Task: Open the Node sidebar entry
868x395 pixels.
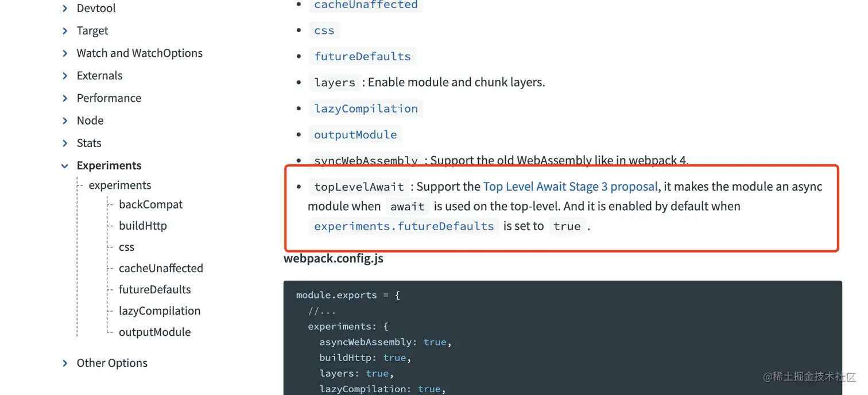Action: point(90,121)
